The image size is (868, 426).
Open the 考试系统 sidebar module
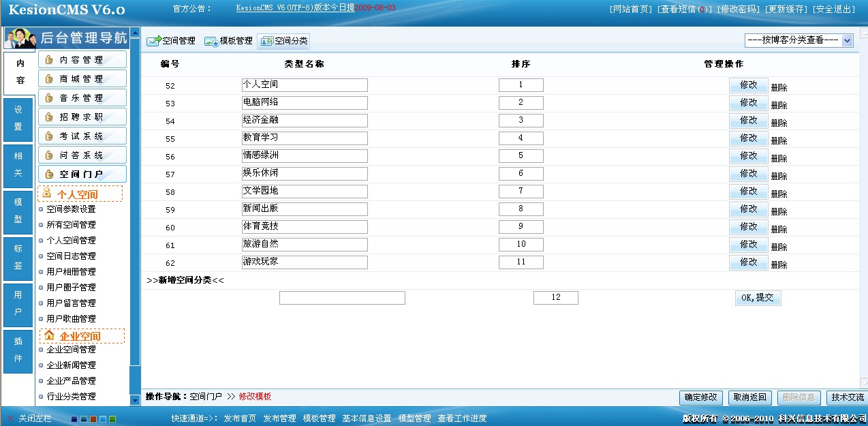(x=82, y=135)
